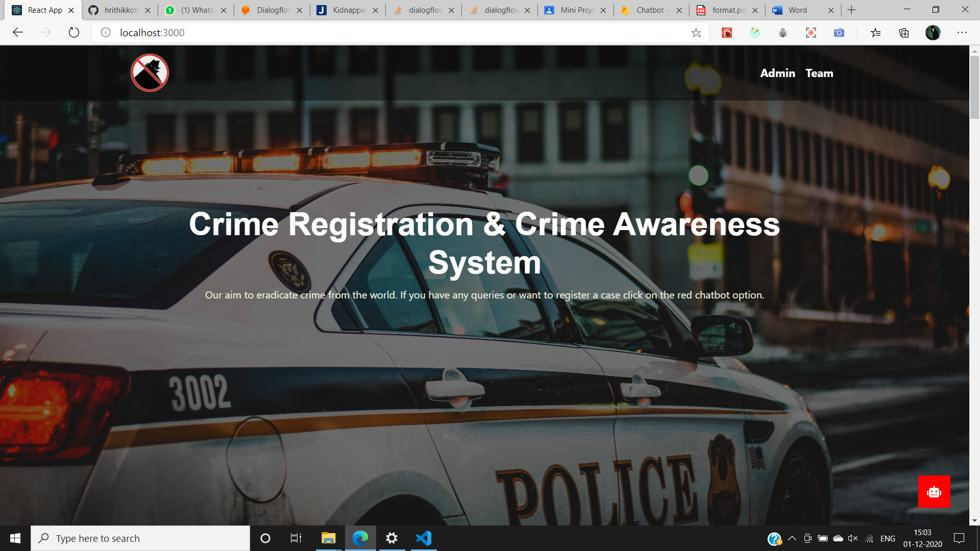Viewport: 980px width, 551px height.
Task: Open Microsoft Edge from taskbar
Action: (x=360, y=538)
